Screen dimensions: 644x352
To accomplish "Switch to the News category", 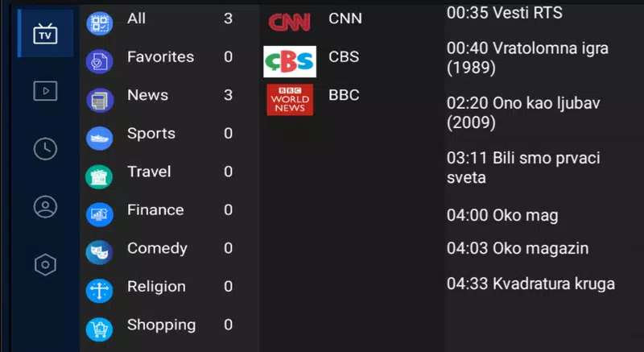I will [x=147, y=95].
